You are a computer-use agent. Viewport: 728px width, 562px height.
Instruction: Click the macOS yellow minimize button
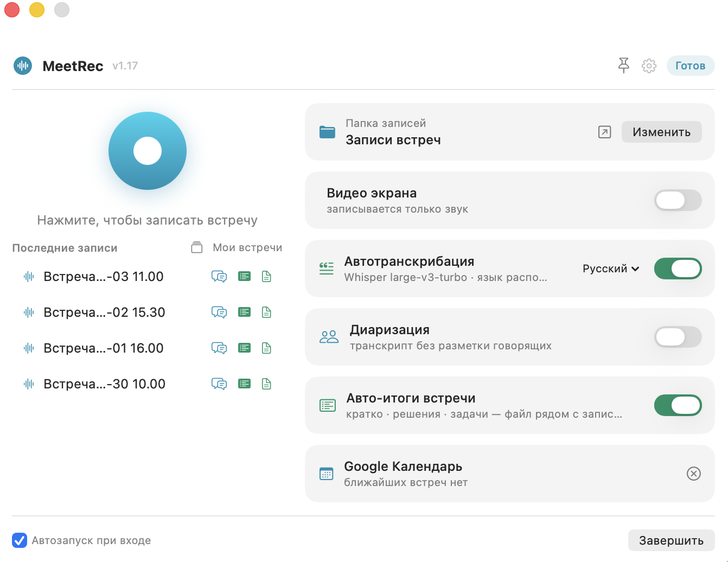click(37, 10)
